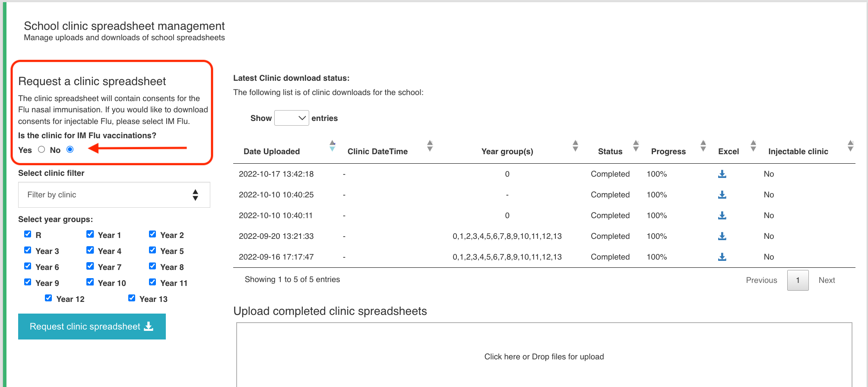
Task: Sort table by Date Uploaded column
Action: [272, 152]
